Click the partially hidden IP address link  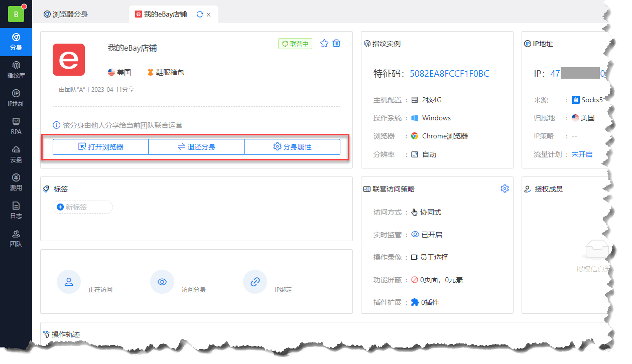pos(577,74)
